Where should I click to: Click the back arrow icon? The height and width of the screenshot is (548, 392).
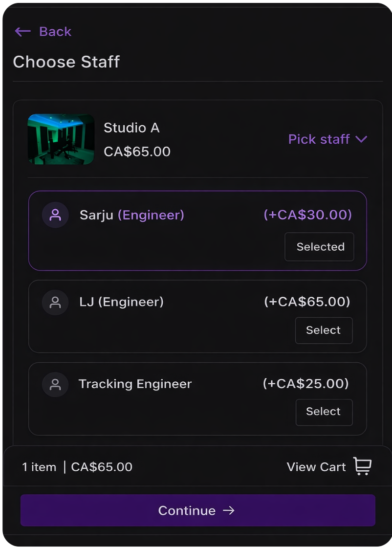[22, 32]
